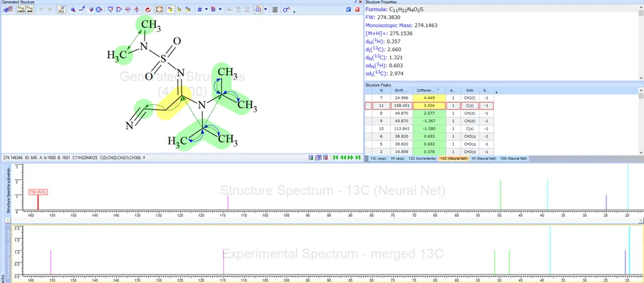
Task: Select the row with shift 24.996
Action: [429, 98]
